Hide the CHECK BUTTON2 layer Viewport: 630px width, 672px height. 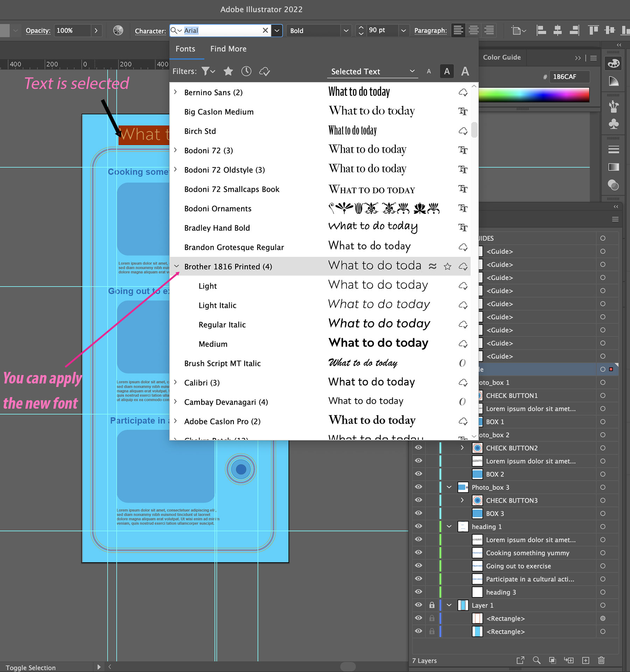pyautogui.click(x=419, y=448)
